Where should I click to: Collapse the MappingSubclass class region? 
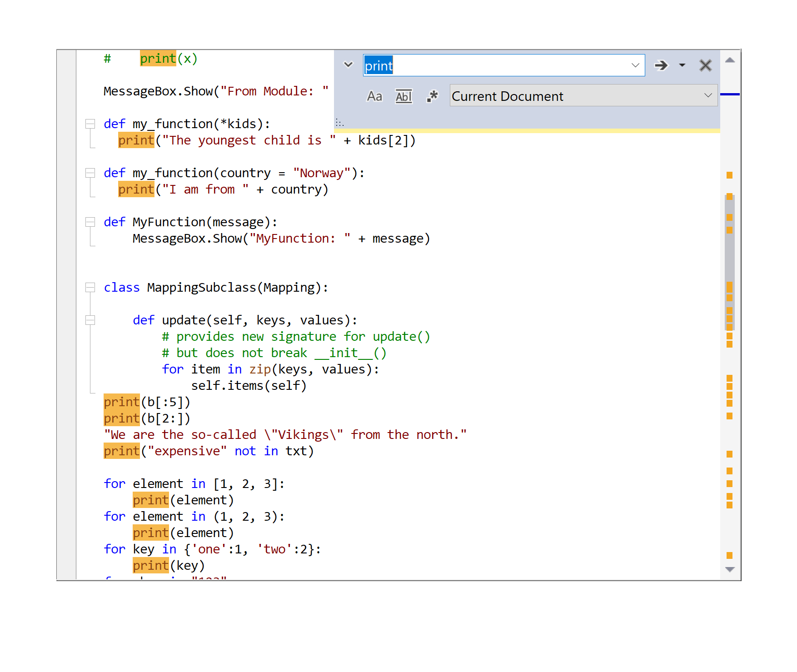[90, 287]
